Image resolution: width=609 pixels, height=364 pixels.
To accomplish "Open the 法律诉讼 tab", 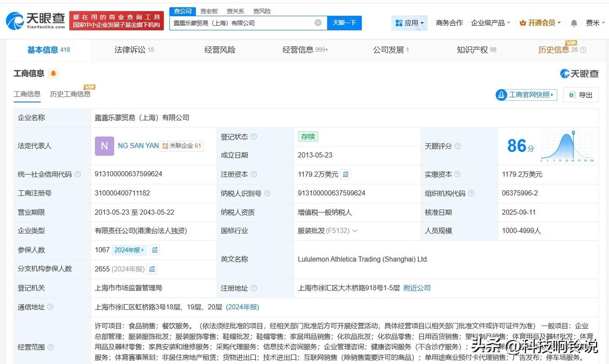I will point(134,50).
